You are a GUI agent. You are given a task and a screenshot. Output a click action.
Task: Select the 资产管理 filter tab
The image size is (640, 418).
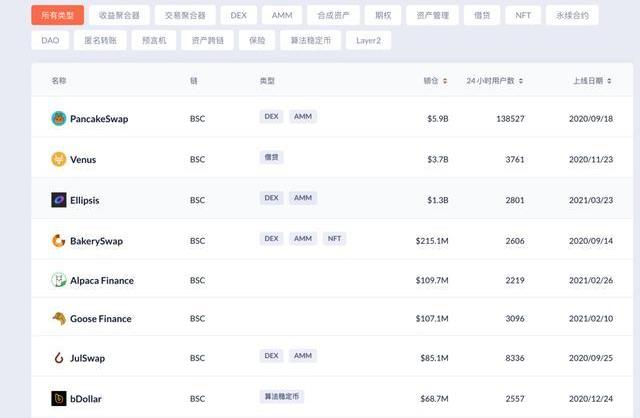tap(433, 16)
